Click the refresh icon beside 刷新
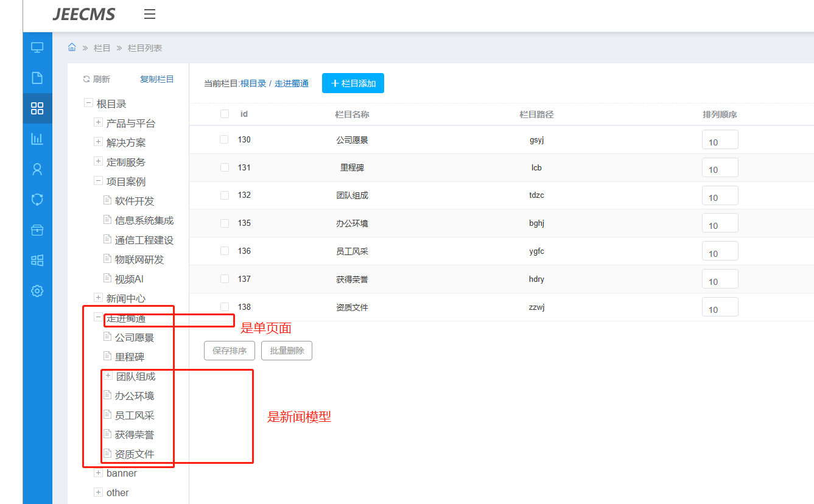Screen dimensions: 814x504 point(86,79)
